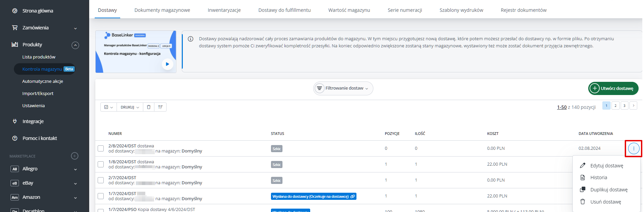This screenshot has width=644, height=212.
Task: Click the Historia document icon
Action: click(583, 178)
